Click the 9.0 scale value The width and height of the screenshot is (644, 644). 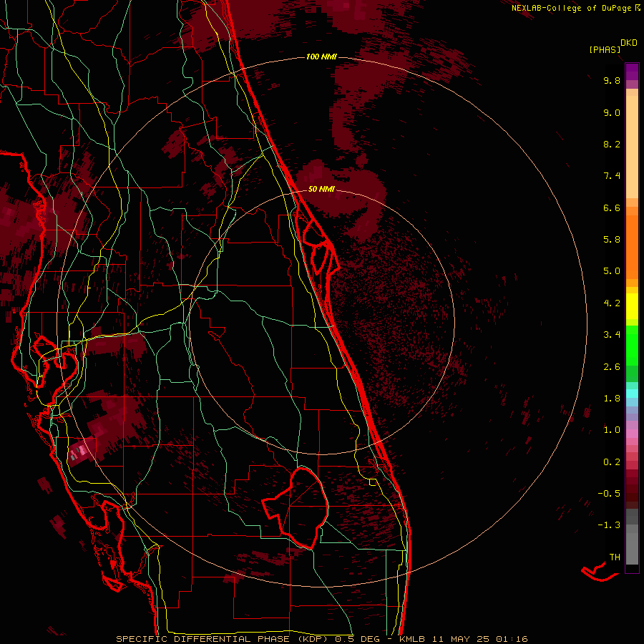[612, 112]
